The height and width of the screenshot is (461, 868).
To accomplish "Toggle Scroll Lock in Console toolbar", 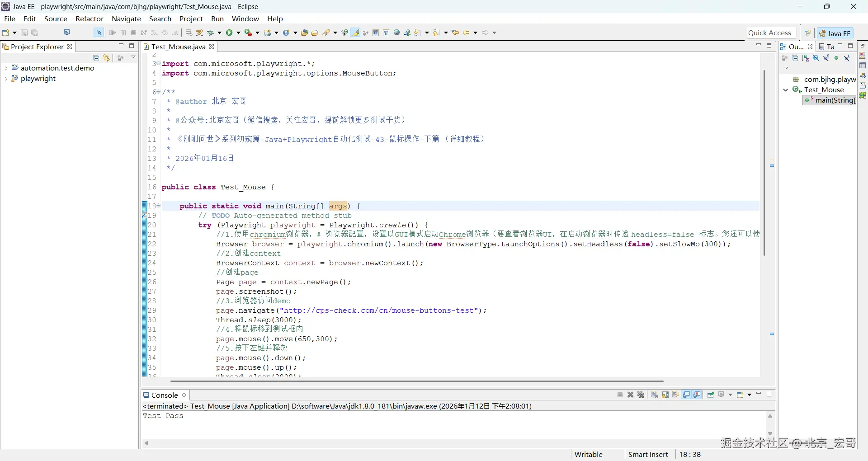I will point(665,395).
